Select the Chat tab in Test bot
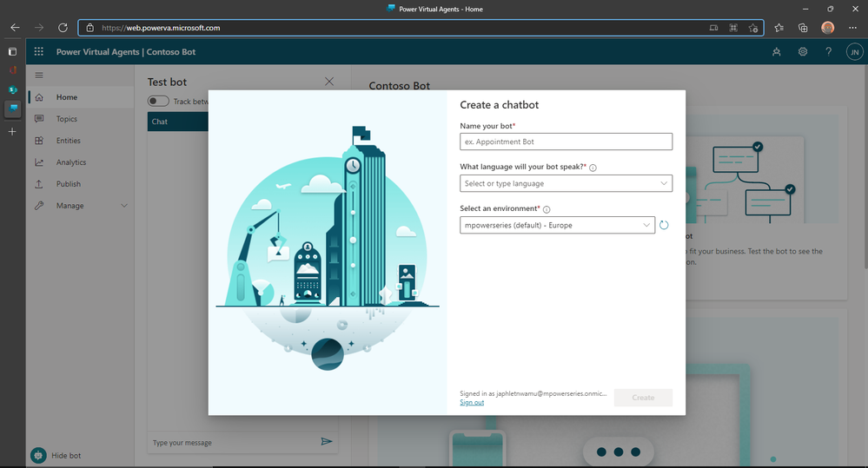The image size is (868, 468). coord(177,122)
